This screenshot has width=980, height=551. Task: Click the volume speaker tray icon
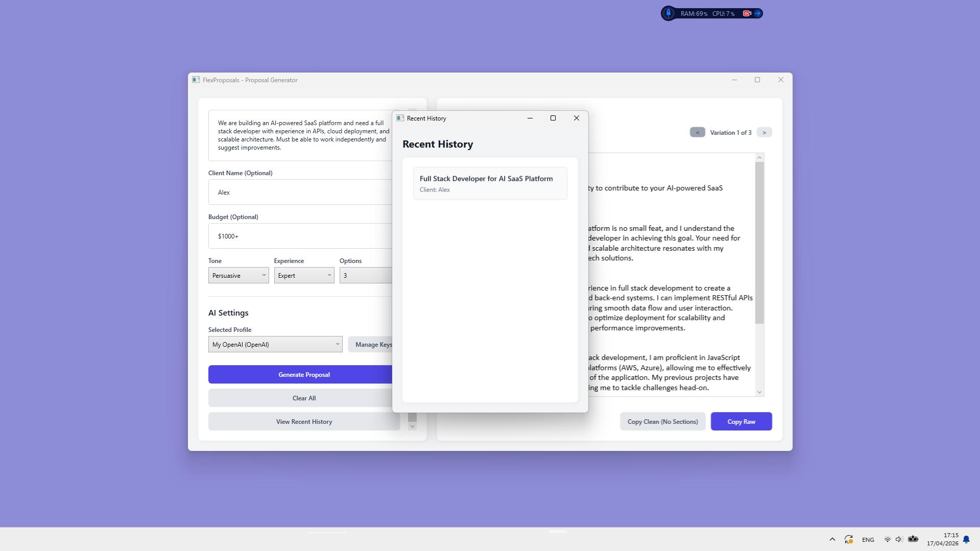(899, 539)
